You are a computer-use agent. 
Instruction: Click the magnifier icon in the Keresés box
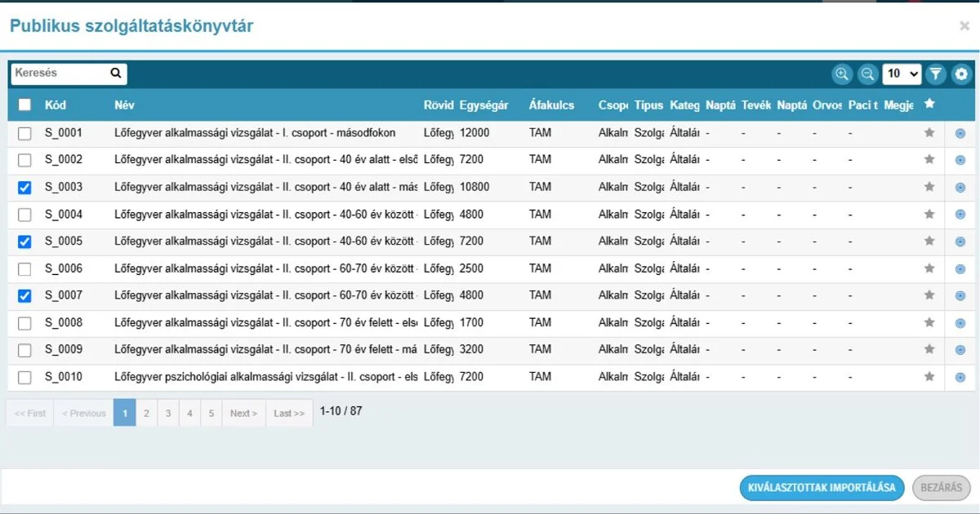(116, 73)
